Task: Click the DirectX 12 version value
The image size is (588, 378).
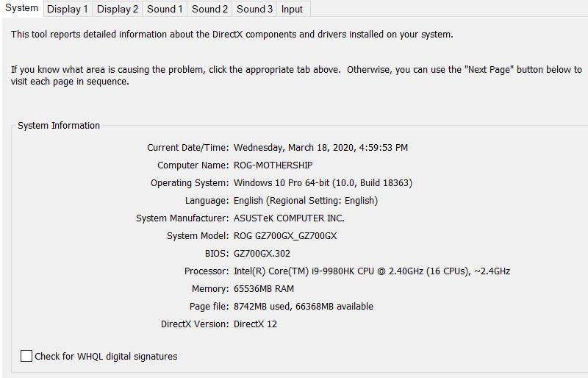Action: pyautogui.click(x=255, y=324)
